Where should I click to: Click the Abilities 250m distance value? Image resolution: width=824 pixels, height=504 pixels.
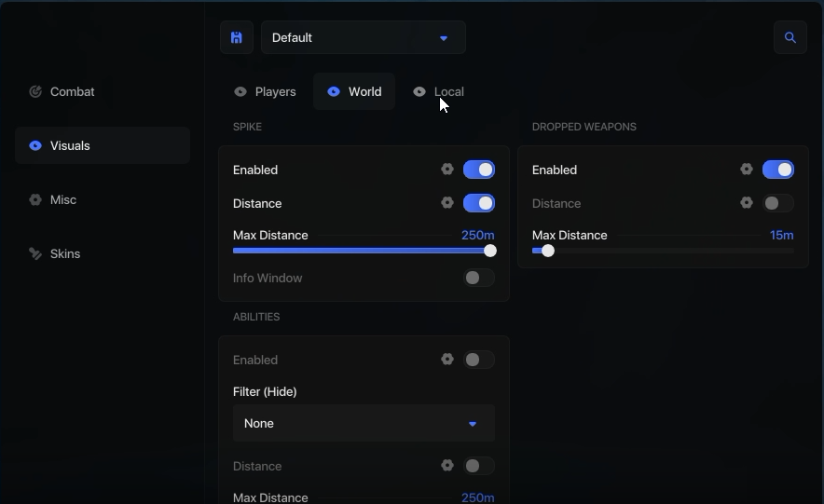coord(477,497)
